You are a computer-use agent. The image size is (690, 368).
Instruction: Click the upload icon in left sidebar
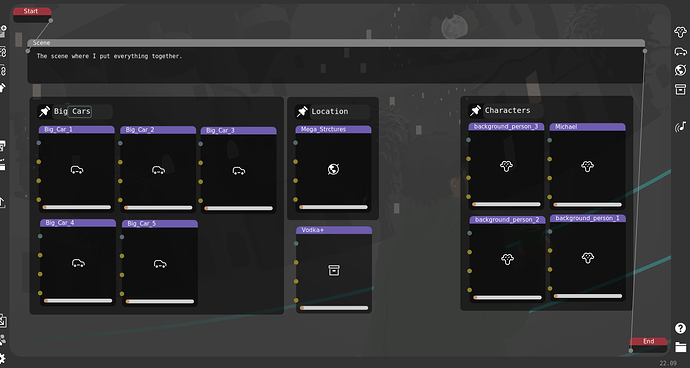2,202
